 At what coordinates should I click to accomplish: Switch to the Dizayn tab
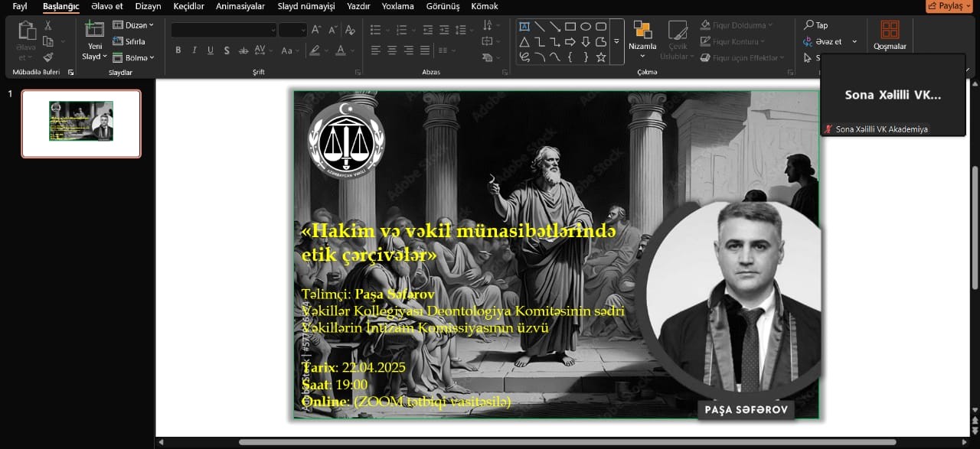tap(148, 6)
